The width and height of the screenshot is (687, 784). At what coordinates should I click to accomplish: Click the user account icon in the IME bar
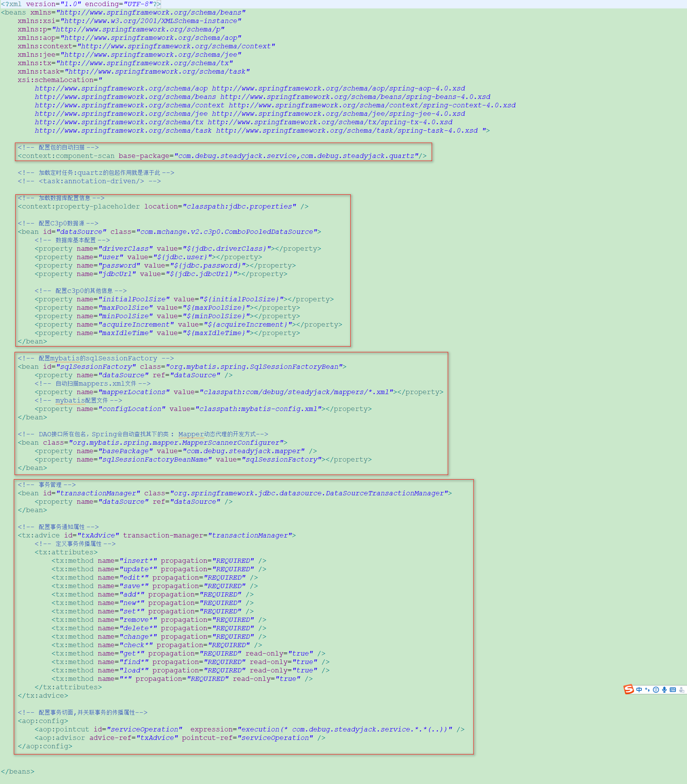click(682, 690)
